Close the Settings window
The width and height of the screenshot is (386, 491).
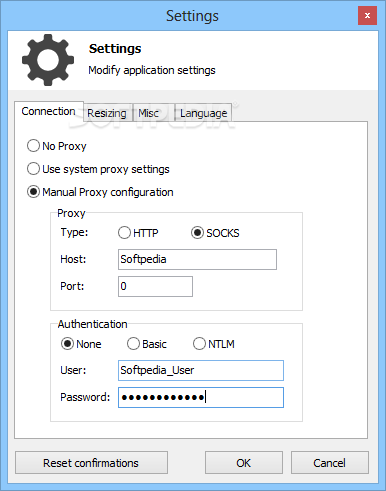click(x=367, y=16)
